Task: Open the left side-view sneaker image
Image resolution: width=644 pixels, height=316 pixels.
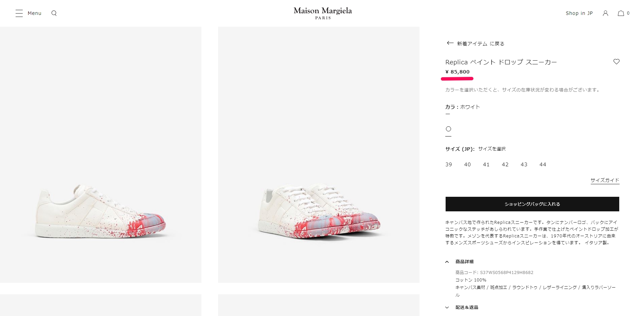Action: pos(101,155)
